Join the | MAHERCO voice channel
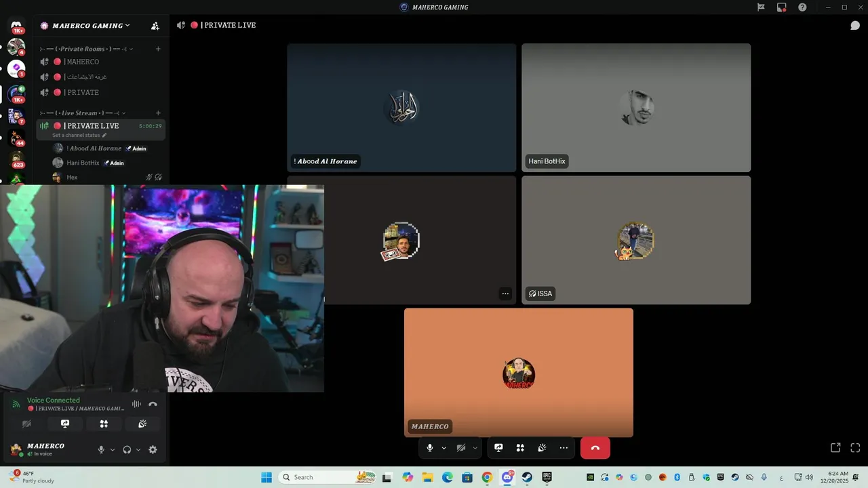The height and width of the screenshot is (488, 868). click(x=100, y=62)
